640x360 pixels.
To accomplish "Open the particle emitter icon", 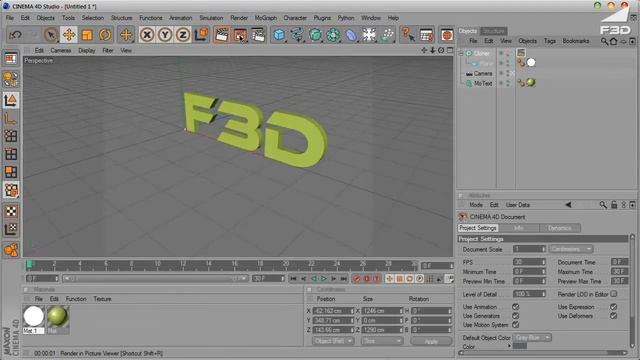I will (387, 35).
